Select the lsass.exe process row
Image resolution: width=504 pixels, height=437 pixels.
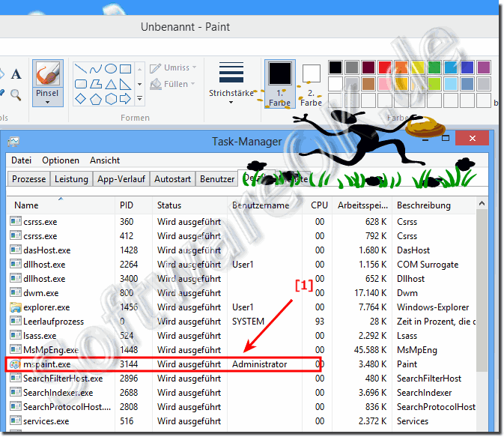[241, 336]
